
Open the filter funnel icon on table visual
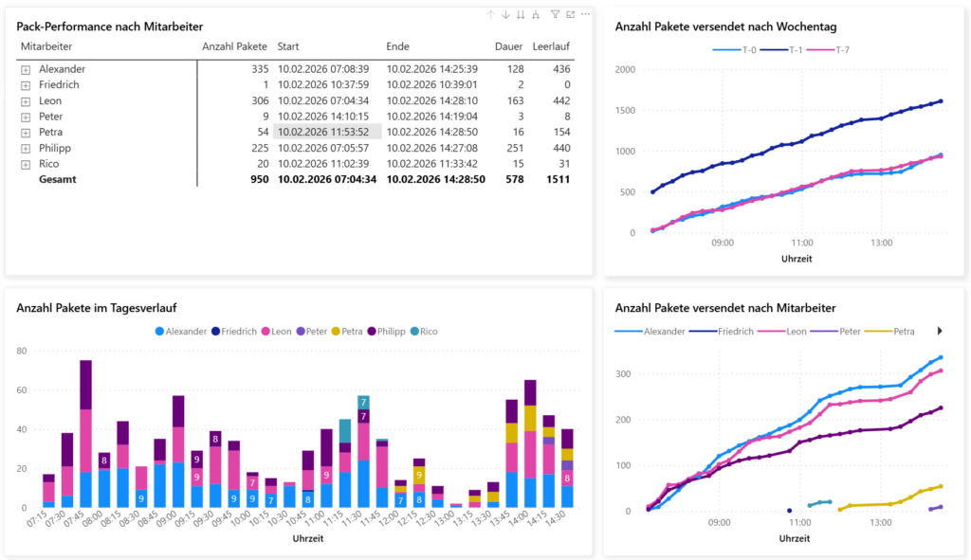556,14
